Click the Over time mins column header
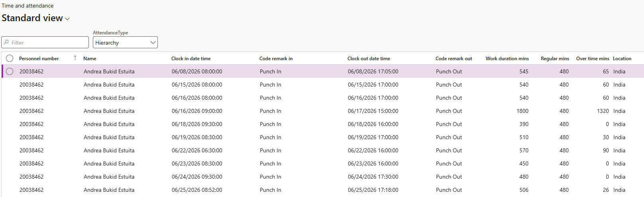Image resolution: width=644 pixels, height=197 pixels. coord(593,59)
